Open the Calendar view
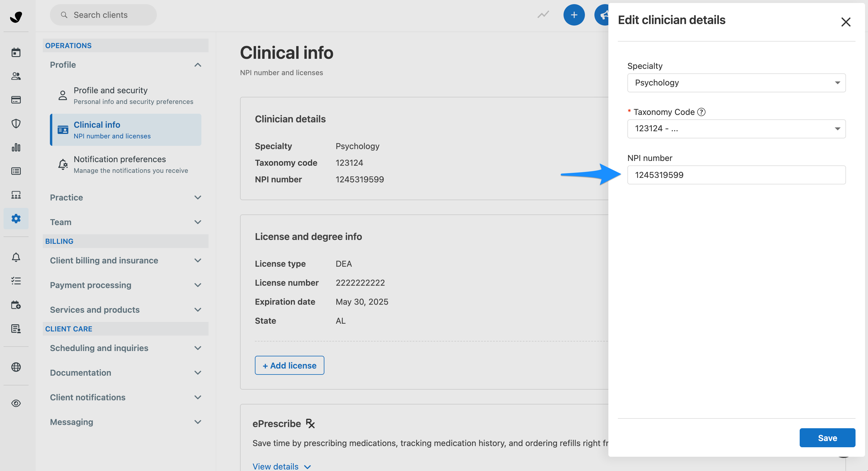The width and height of the screenshot is (868, 471). 16,52
